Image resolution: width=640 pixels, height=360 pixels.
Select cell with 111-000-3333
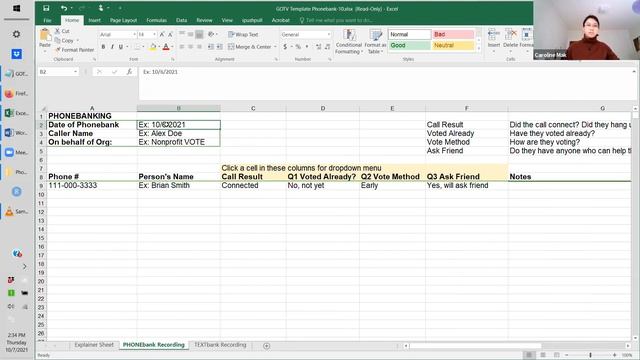92,185
